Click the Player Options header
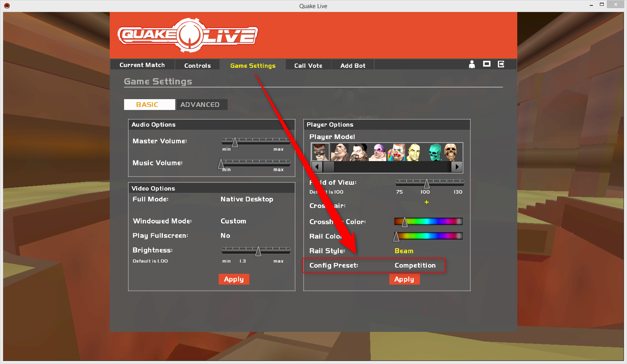Image resolution: width=627 pixels, height=364 pixels. click(x=387, y=124)
